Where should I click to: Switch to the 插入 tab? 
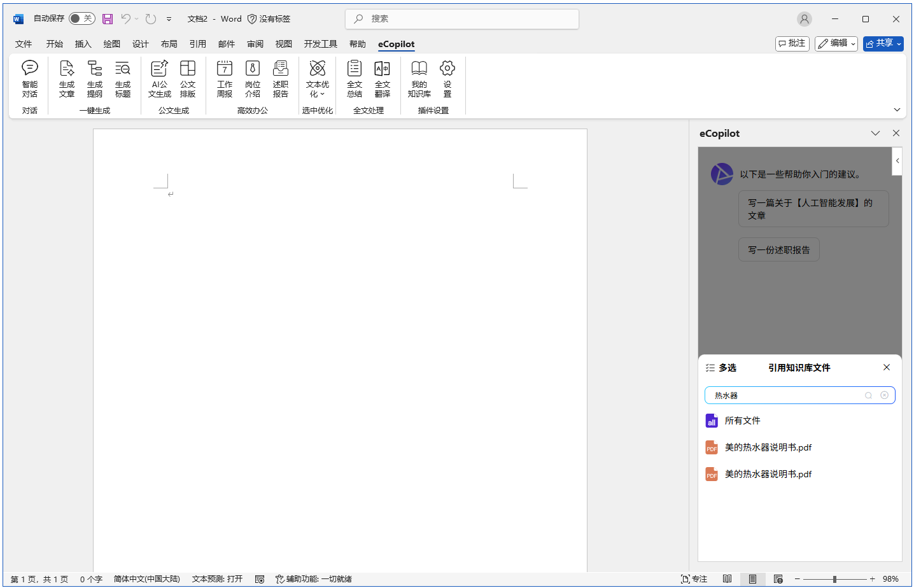83,44
